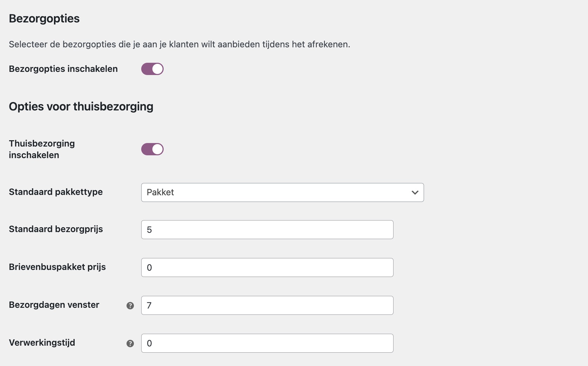588x366 pixels.
Task: Click the Standaard bezorgprijs label
Action: click(55, 230)
